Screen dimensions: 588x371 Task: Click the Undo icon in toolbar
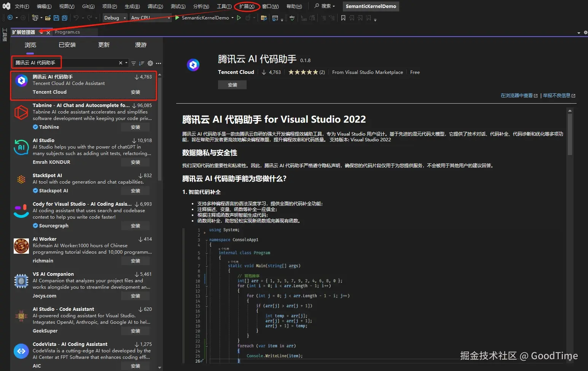(x=76, y=18)
